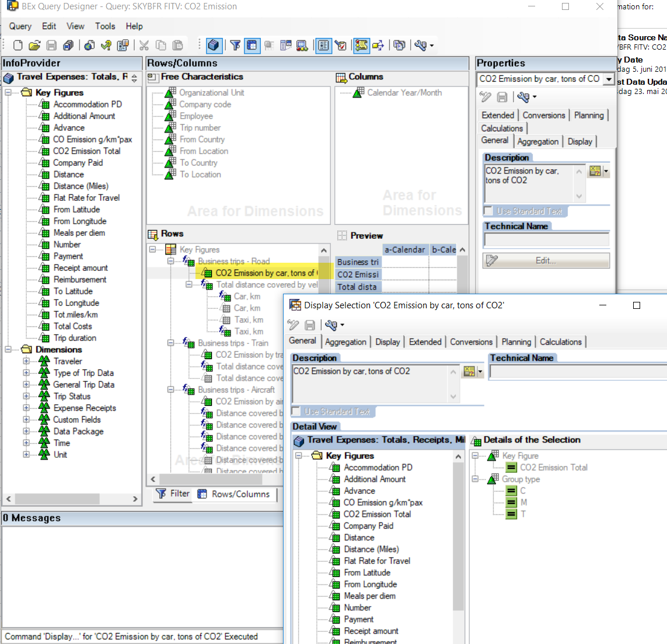The image size is (667, 644).
Task: Select 'CO2 Emission Total' in InfoProvider Key Figures
Action: coord(87,151)
